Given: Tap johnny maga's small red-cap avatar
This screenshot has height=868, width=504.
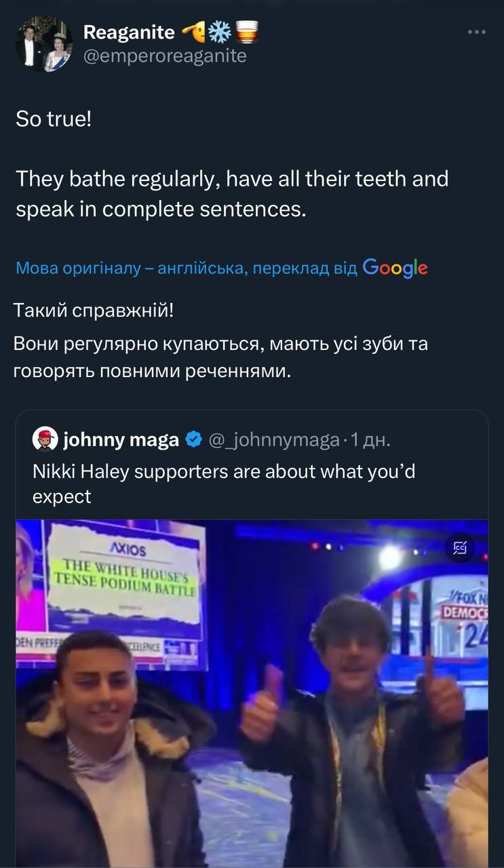Looking at the screenshot, I should coord(45,440).
